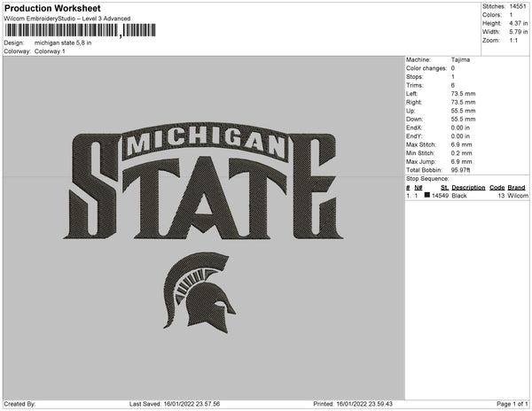This screenshot has height=411, width=532.
Task: Click the embroidered STATE lettering
Action: 204,187
